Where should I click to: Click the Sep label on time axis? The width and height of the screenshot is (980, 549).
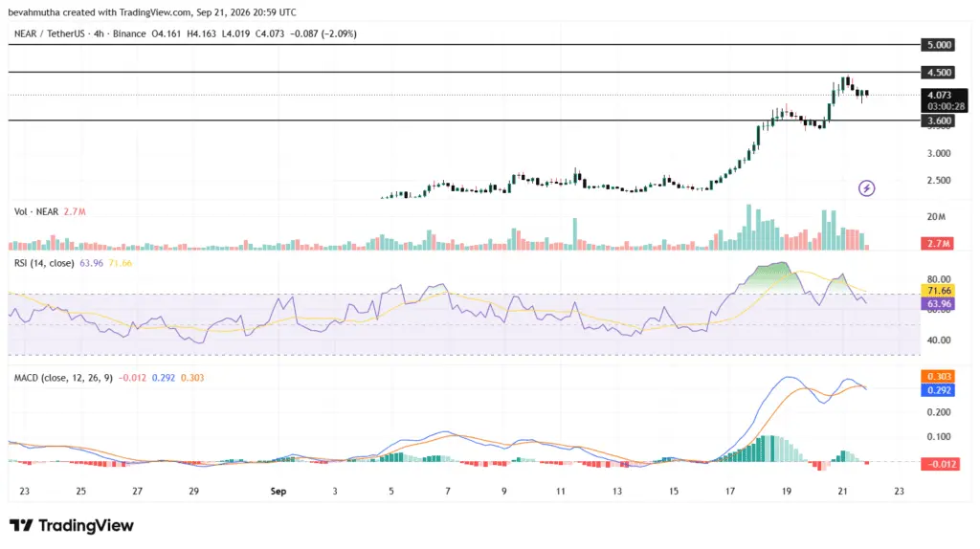278,492
